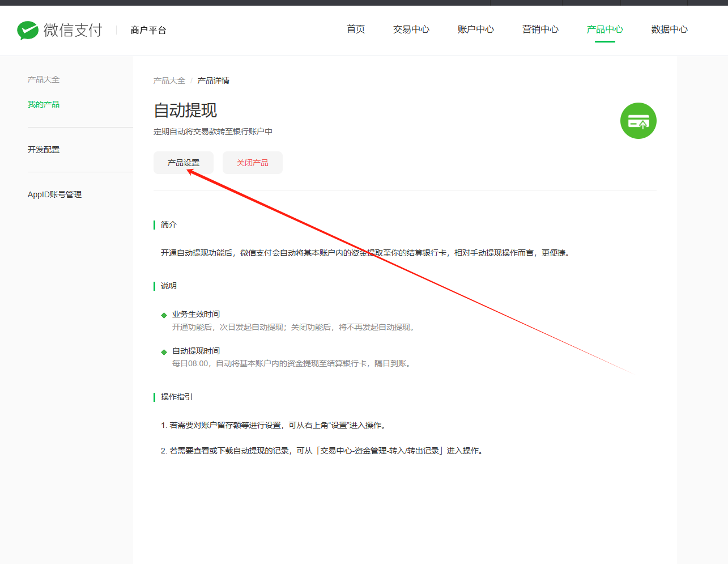Viewport: 728px width, 564px height.
Task: Click 产品大全 in the left sidebar
Action: click(x=44, y=79)
